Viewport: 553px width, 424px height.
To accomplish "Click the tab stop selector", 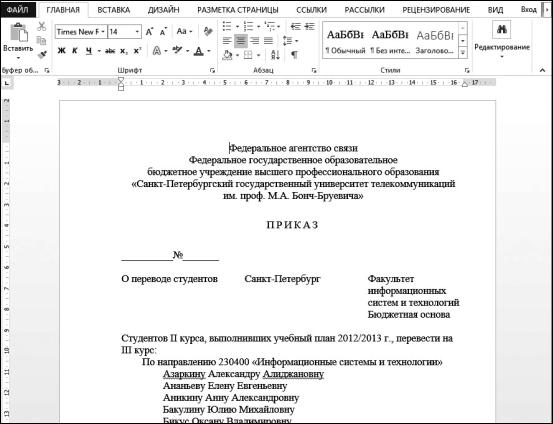I will click(x=7, y=83).
